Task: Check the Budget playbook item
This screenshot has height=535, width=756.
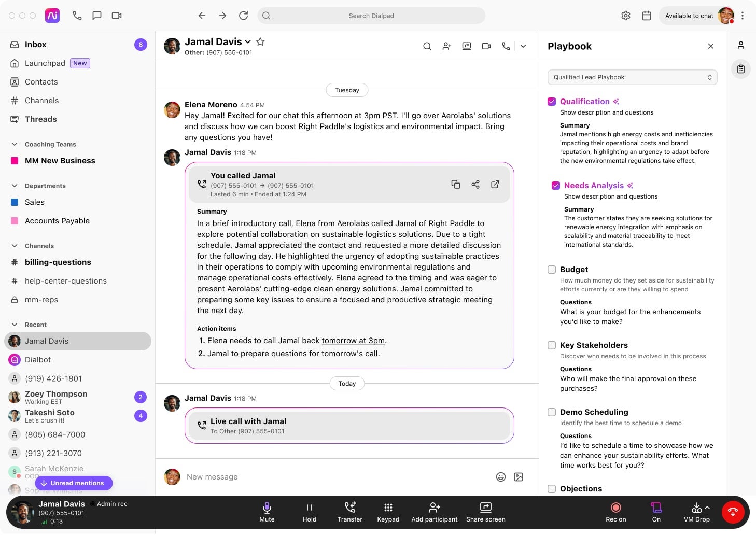Action: pos(552,270)
